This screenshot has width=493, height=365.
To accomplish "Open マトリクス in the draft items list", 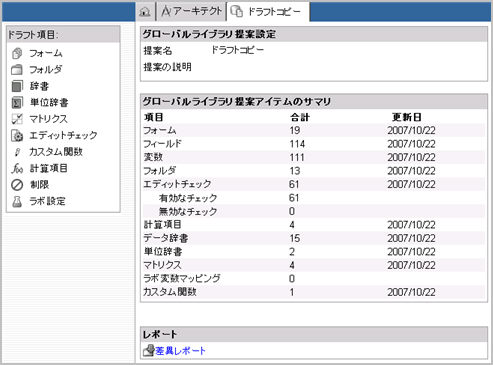I will tap(49, 119).
